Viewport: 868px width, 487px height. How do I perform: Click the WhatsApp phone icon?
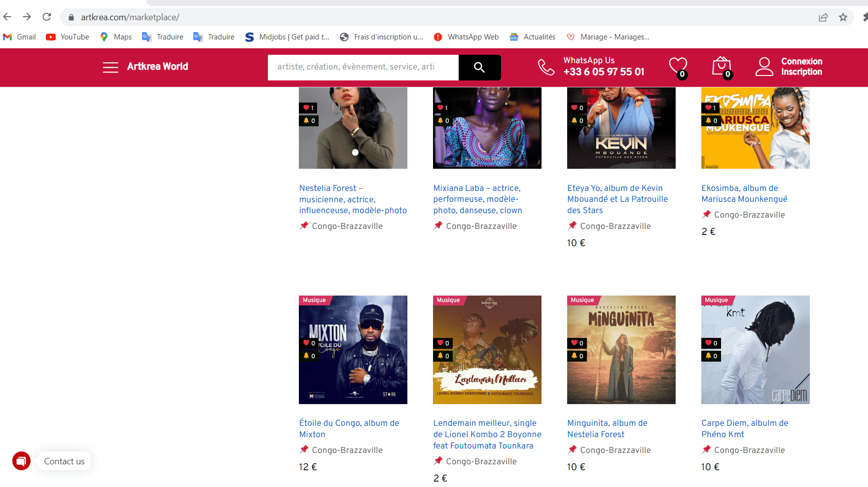point(546,67)
